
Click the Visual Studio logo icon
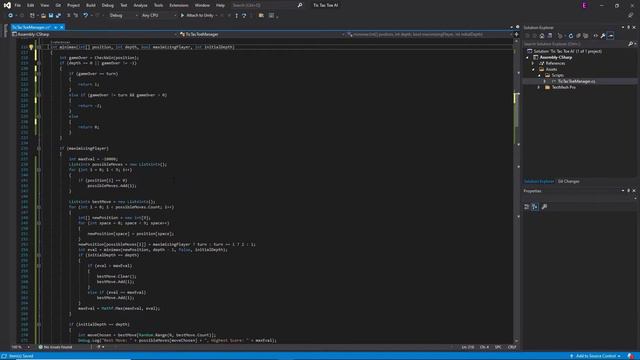[7, 5]
